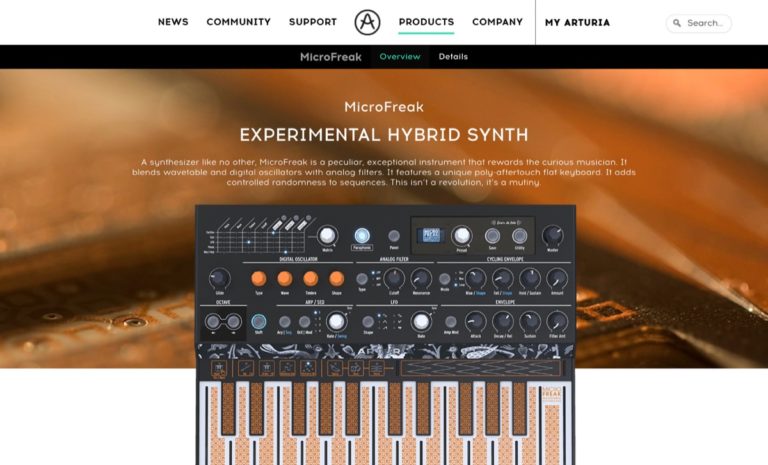Click the Master volume knob

(x=552, y=236)
